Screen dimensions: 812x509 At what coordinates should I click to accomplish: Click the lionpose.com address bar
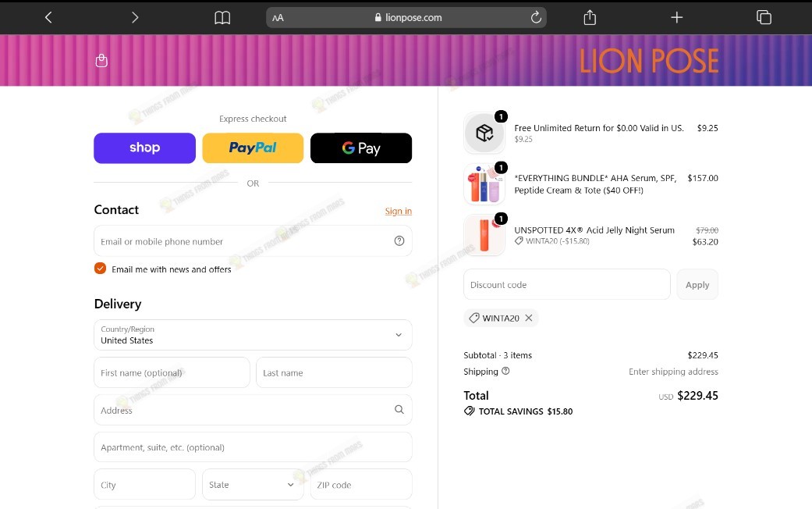click(406, 18)
